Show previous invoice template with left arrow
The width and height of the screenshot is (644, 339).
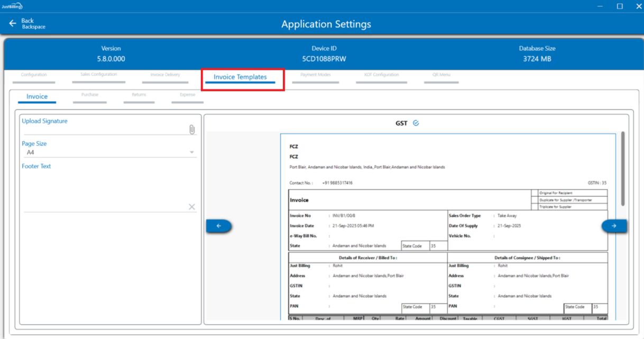(x=219, y=226)
